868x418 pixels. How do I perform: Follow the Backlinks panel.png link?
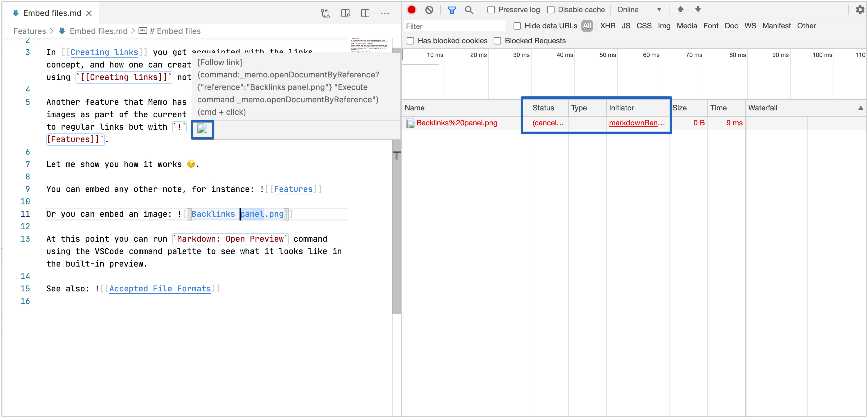(238, 214)
